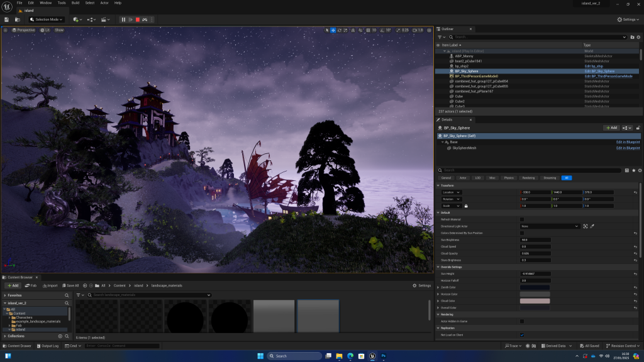Open the Details property matrix grid icon
Viewport: 644px width, 362px height.
(x=627, y=170)
